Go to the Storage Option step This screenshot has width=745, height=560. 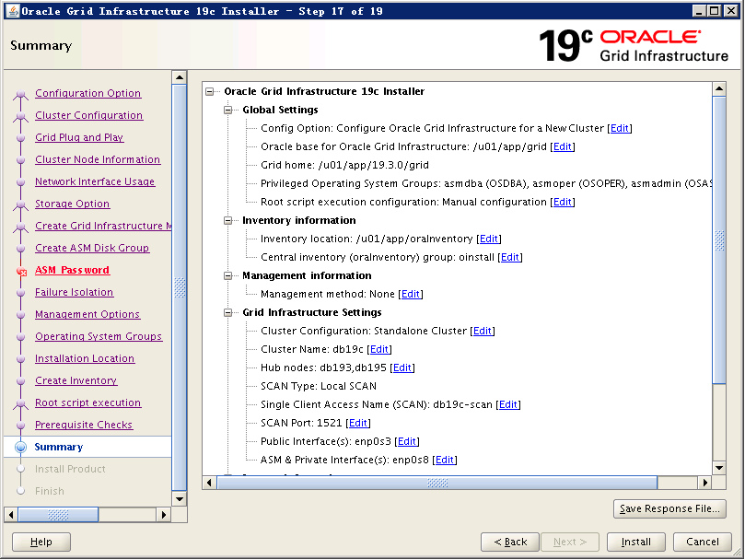click(x=72, y=204)
